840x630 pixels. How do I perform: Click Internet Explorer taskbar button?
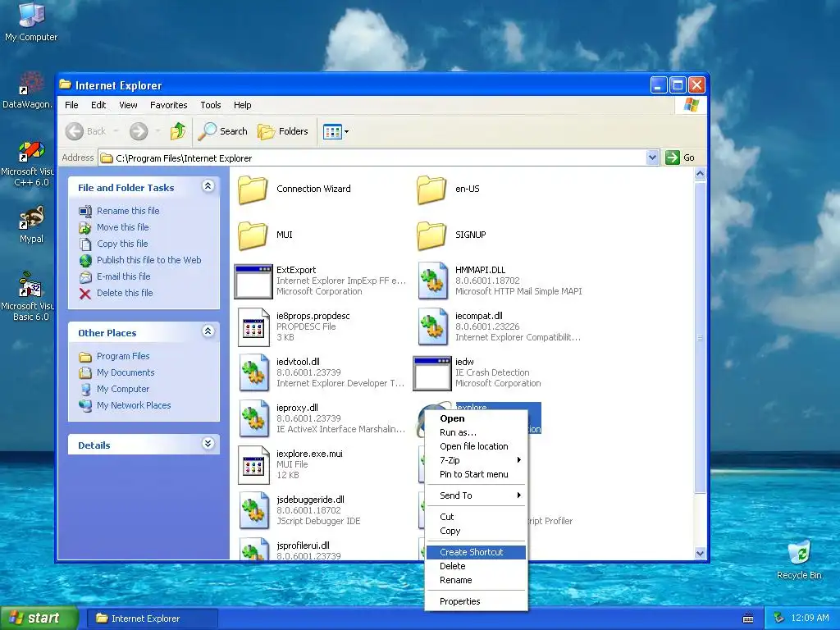click(x=152, y=619)
